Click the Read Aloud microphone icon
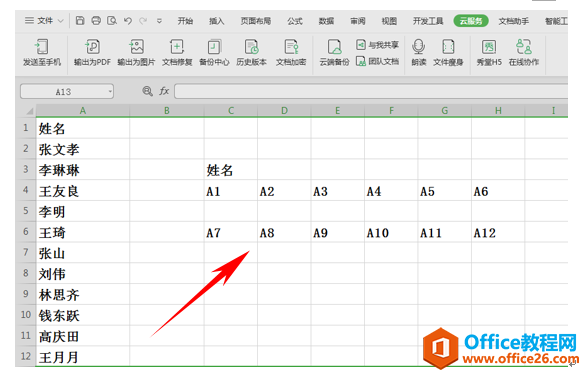586x376 pixels. point(419,47)
